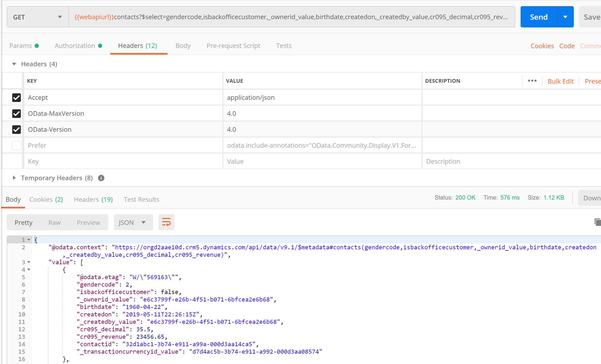This screenshot has width=601, height=364.
Task: Select the Raw view button
Action: 55,222
